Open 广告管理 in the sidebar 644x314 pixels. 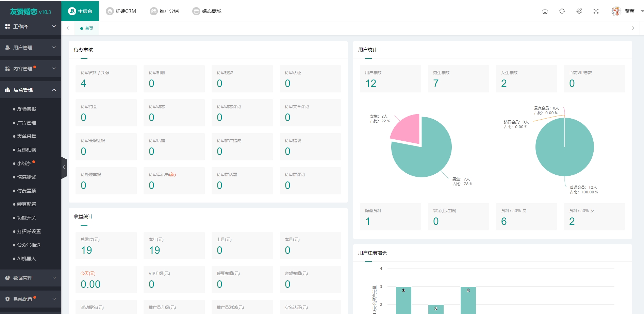tap(27, 123)
